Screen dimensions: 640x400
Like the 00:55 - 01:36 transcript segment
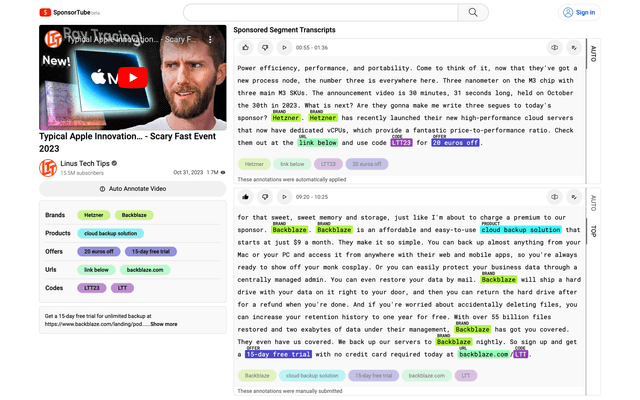pos(245,48)
